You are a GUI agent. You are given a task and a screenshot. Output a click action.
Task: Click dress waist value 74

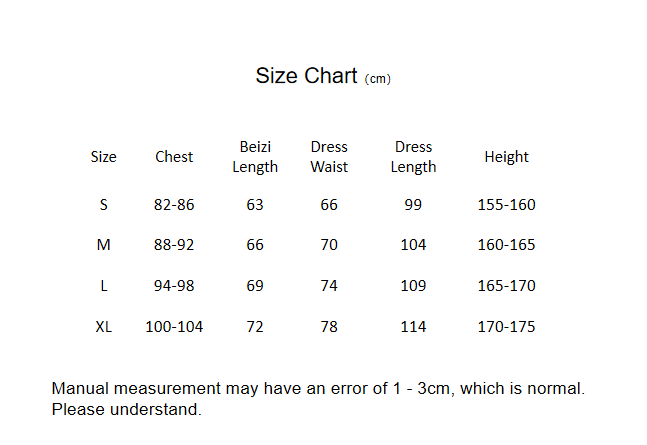click(329, 286)
